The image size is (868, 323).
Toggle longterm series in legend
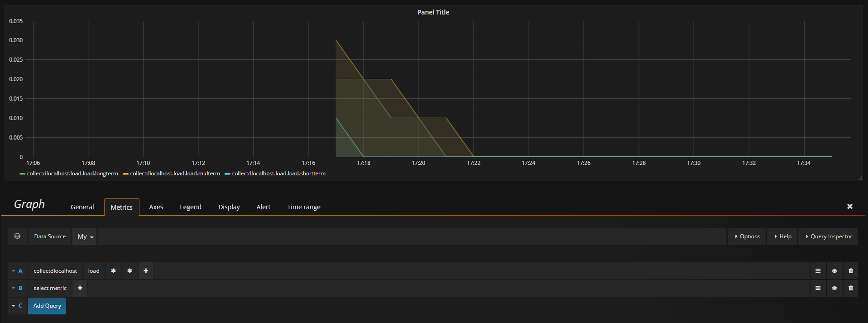pos(72,174)
